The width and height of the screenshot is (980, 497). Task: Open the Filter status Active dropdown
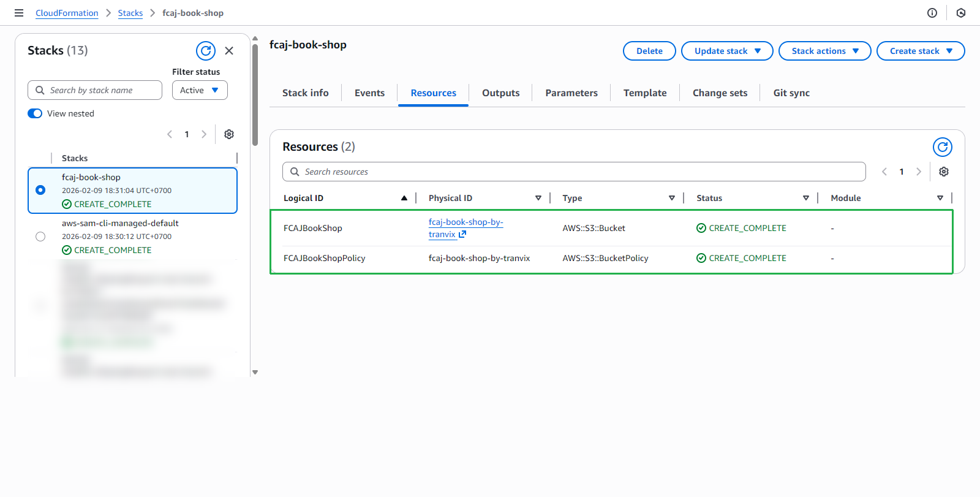200,90
